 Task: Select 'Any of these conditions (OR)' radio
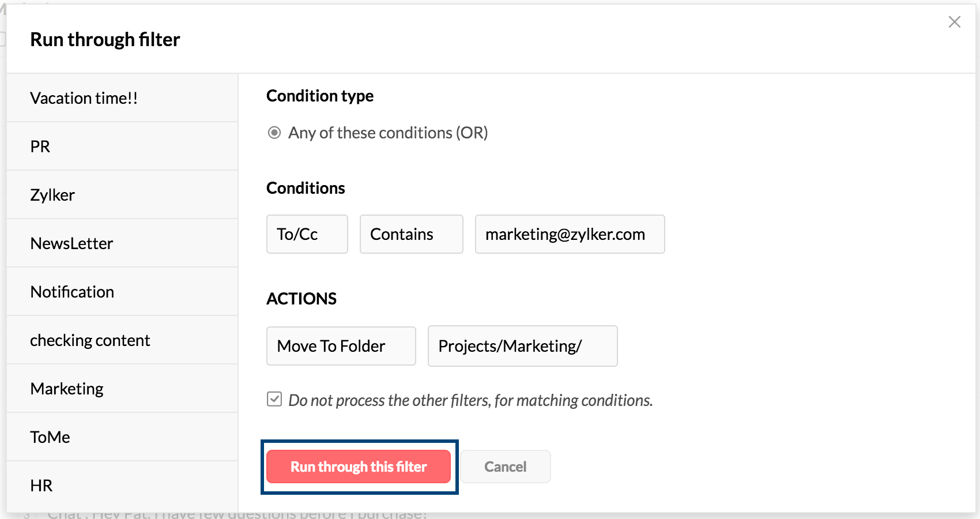[x=274, y=133]
